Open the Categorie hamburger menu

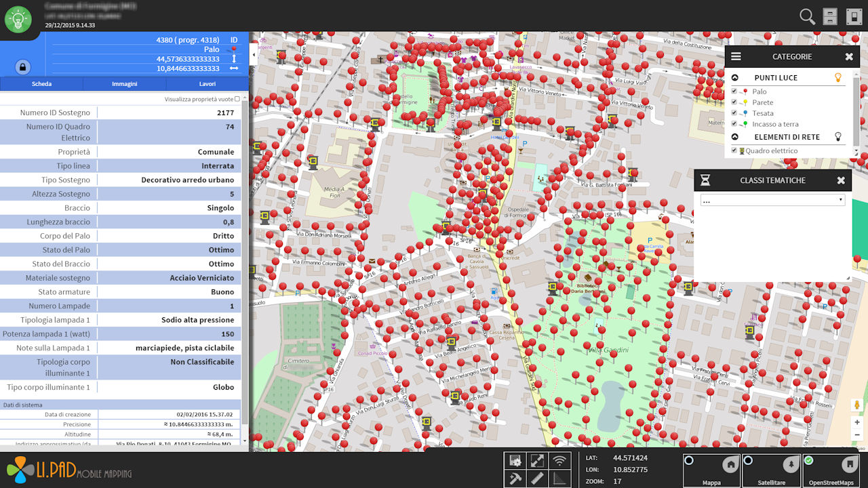point(736,57)
